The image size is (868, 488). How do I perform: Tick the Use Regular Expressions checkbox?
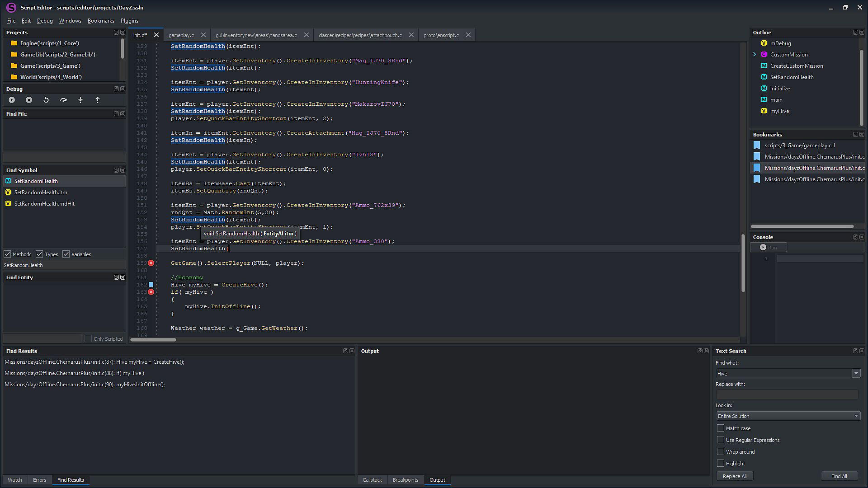[721, 440]
